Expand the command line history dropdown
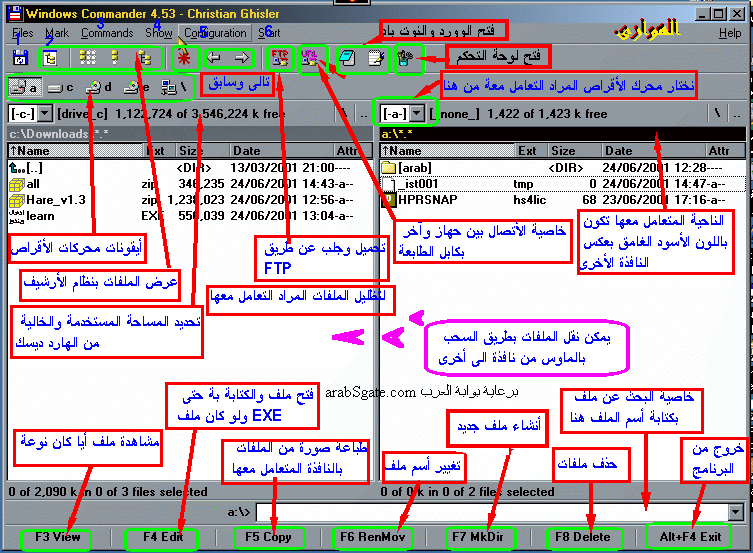Image resolution: width=753 pixels, height=553 pixels. click(x=736, y=512)
